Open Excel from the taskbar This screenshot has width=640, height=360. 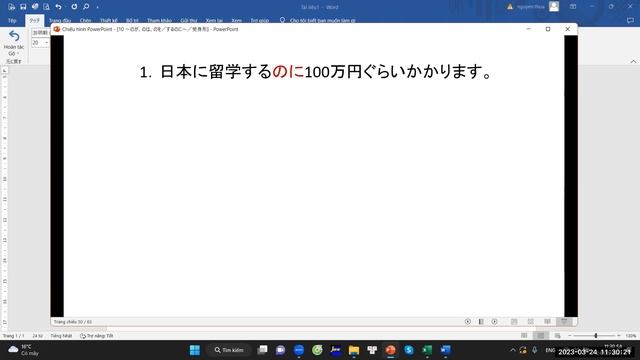point(427,350)
